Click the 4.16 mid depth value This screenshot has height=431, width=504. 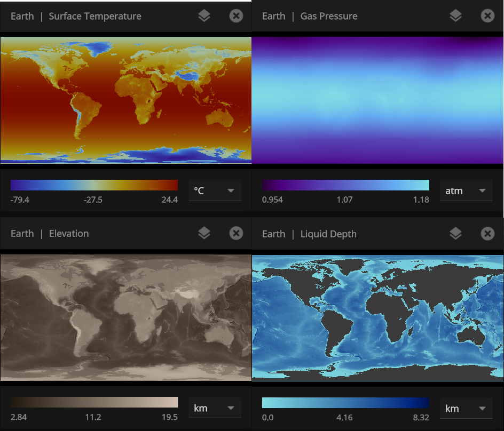click(344, 418)
